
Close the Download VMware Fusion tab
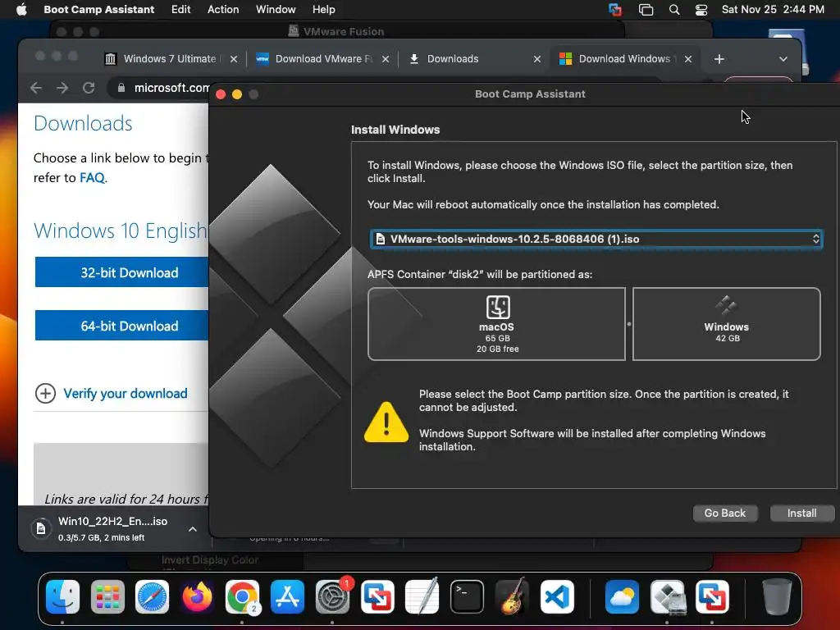[386, 59]
